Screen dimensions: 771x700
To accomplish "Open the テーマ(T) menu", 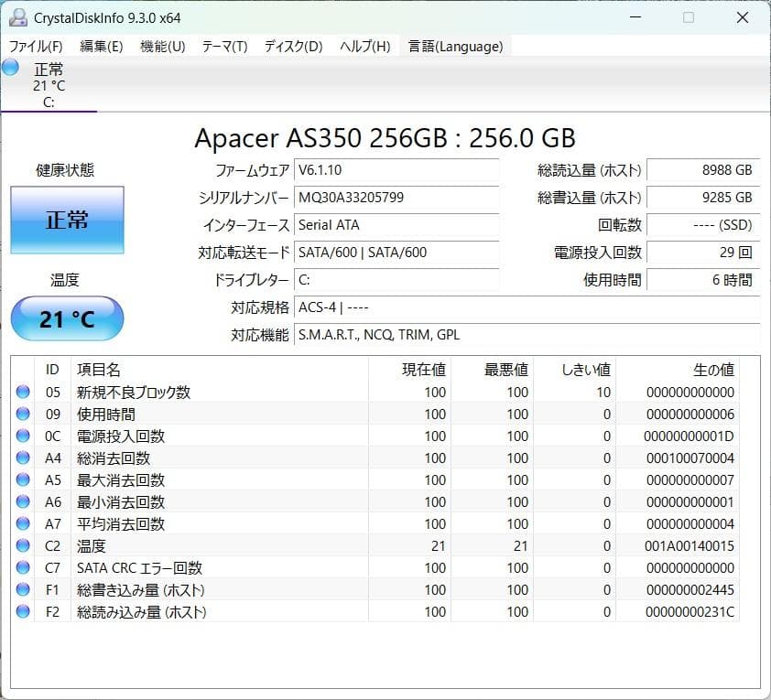I will pos(224,46).
